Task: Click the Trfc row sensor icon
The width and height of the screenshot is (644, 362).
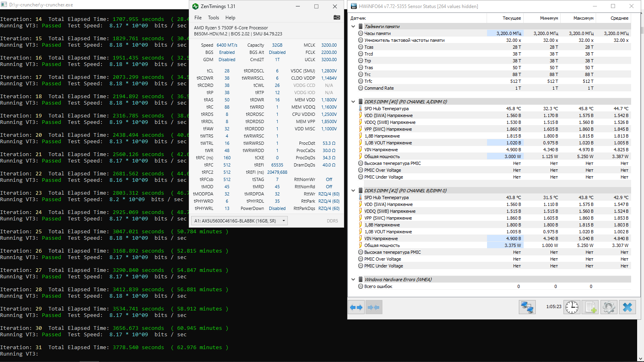Action: (x=361, y=81)
